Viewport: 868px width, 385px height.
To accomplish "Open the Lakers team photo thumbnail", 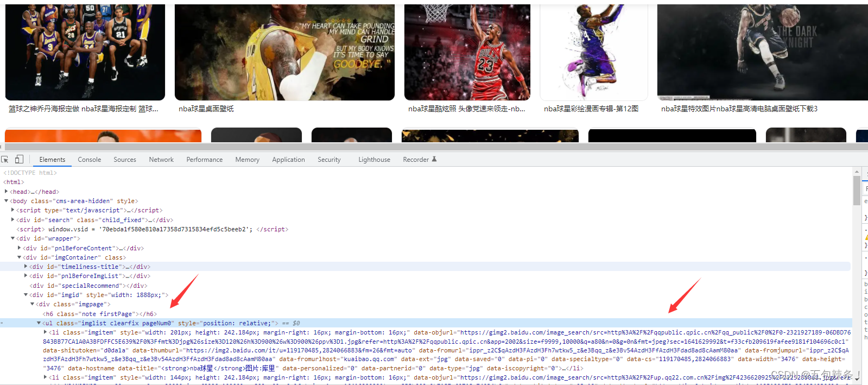I will coord(85,52).
